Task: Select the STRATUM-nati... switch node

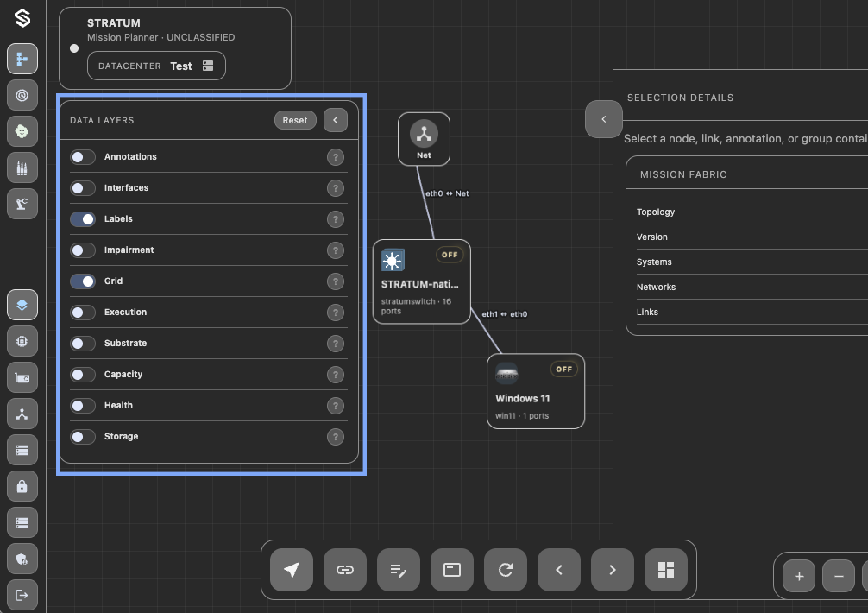Action: (422, 281)
